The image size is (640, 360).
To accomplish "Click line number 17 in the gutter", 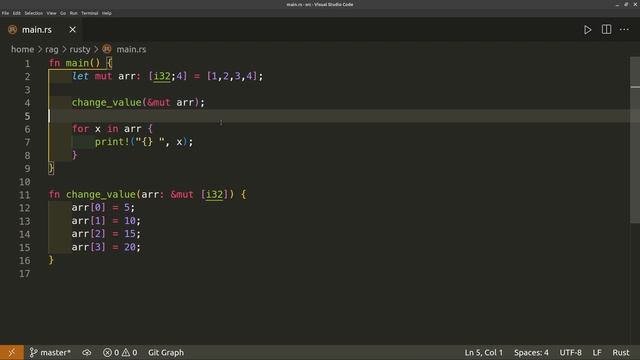I will coord(24,274).
